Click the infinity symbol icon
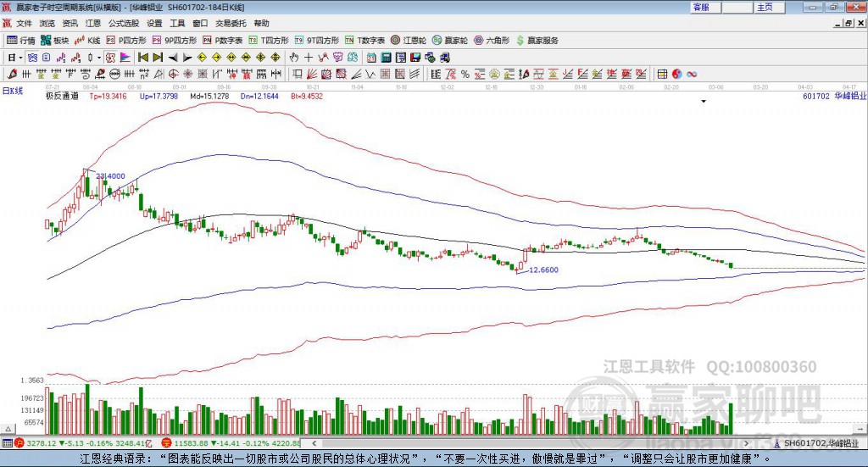The width and height of the screenshot is (868, 467). coord(692,74)
